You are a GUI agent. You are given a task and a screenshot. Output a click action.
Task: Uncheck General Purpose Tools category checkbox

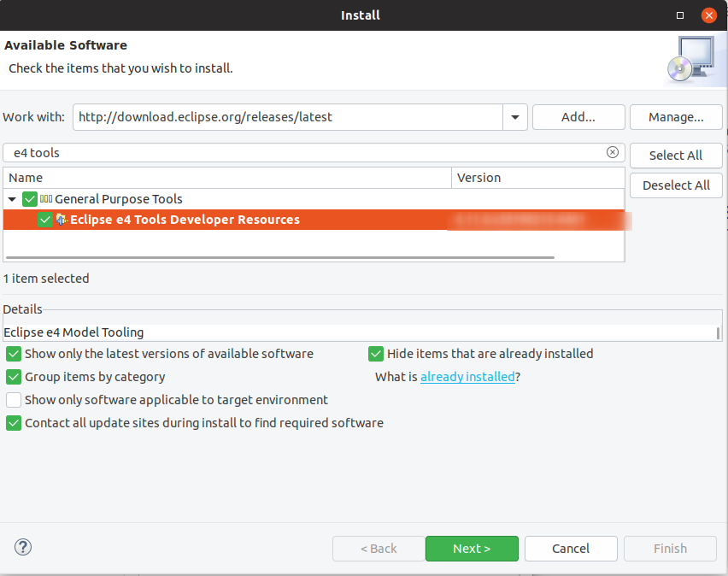(x=30, y=199)
